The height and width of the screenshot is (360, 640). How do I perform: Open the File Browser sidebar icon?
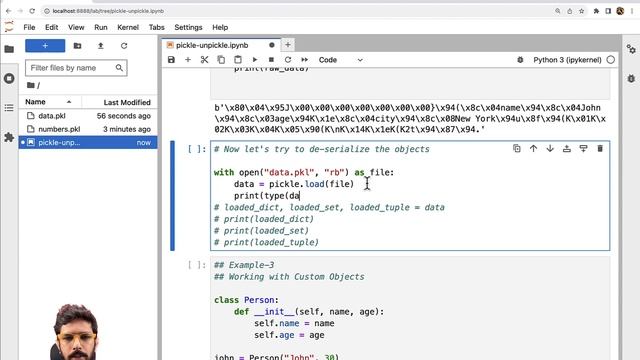point(9,49)
